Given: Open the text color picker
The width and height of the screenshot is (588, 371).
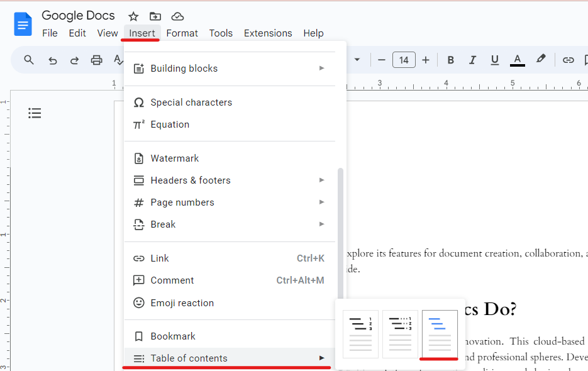Looking at the screenshot, I should click(x=518, y=60).
